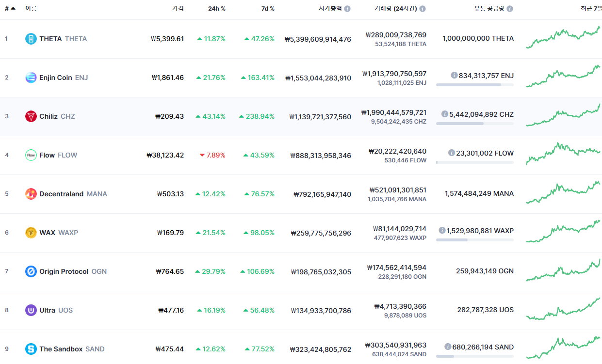
Task: Sort table by the 7d % column header
Action: tap(268, 8)
